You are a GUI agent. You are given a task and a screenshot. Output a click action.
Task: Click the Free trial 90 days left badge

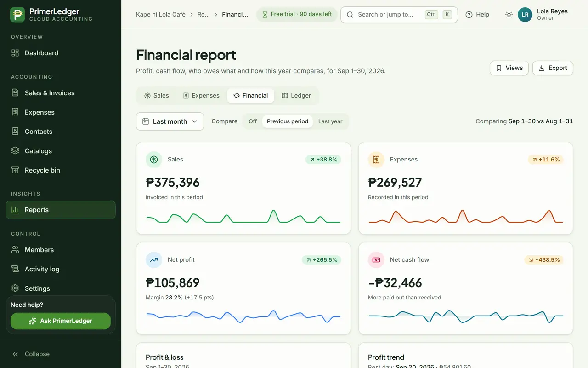coord(297,14)
